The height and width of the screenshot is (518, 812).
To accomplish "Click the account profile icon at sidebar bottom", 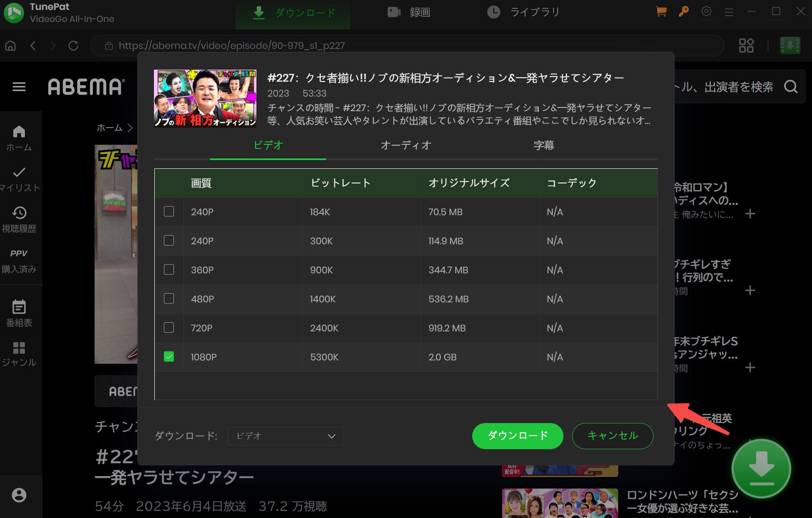I will [19, 495].
